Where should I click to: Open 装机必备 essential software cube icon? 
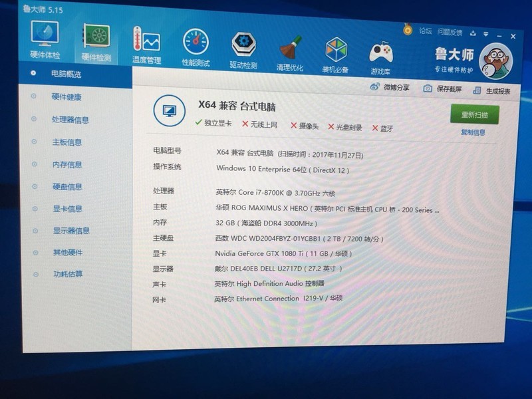pos(336,55)
